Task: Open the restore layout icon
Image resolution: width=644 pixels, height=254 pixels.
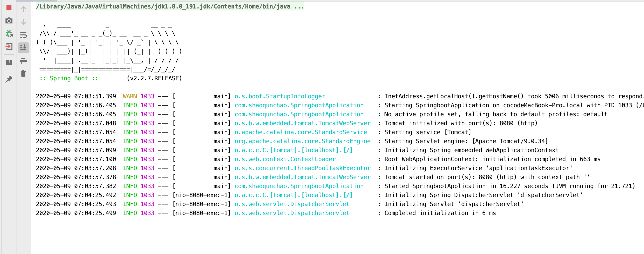Action: pos(9,63)
